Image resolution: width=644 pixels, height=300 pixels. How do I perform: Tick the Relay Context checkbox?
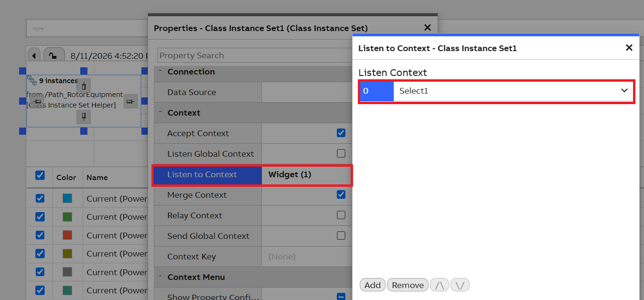tap(341, 215)
